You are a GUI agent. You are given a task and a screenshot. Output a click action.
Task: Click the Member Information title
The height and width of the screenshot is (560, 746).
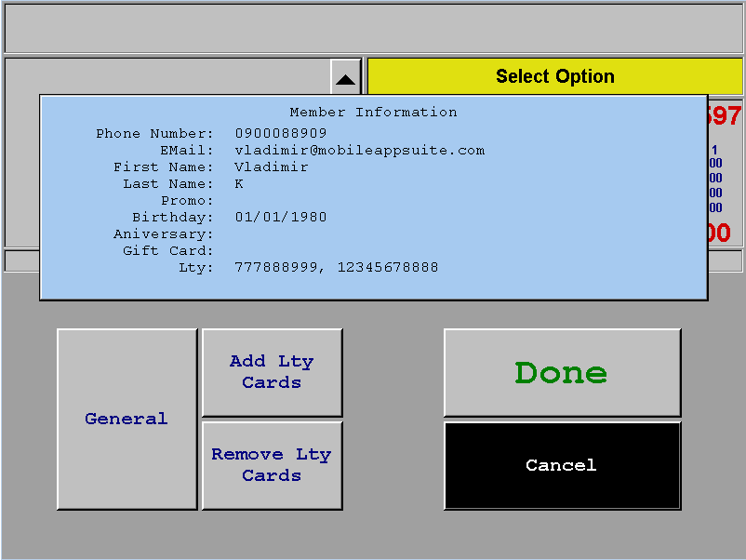373,113
